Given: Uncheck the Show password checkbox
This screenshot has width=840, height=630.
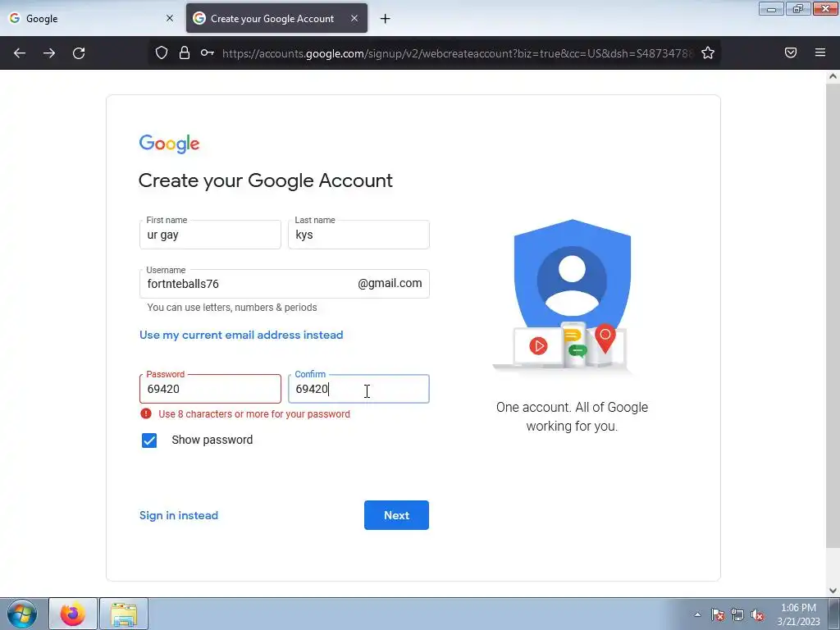Looking at the screenshot, I should (149, 441).
